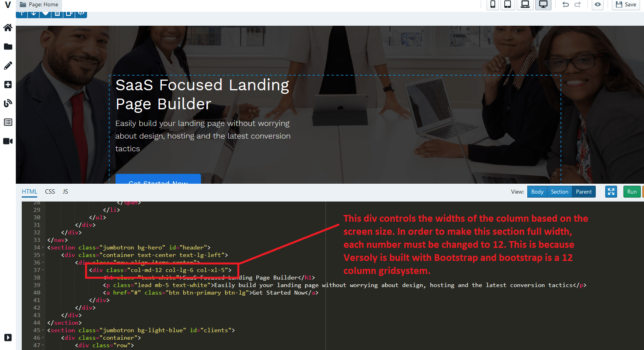644x350 pixels.
Task: Collapse code fold on line 46
Action: 43,338
